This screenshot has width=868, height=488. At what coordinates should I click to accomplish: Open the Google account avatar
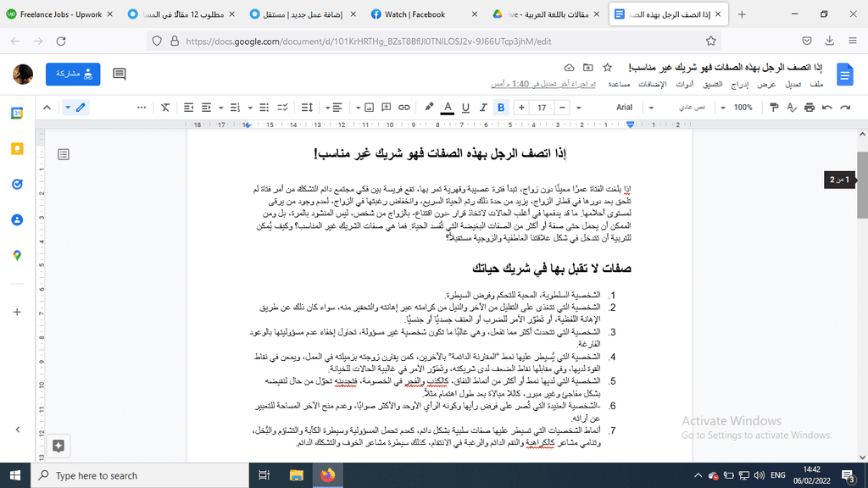pyautogui.click(x=23, y=75)
